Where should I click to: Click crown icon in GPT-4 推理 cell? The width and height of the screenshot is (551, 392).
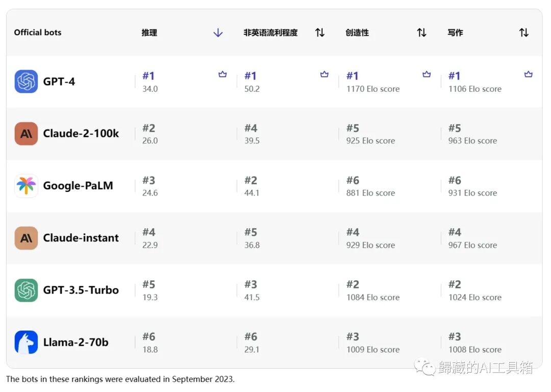pyautogui.click(x=222, y=74)
